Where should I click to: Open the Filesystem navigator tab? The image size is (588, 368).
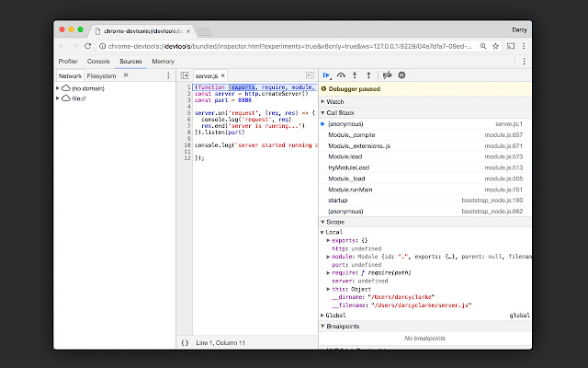point(101,75)
